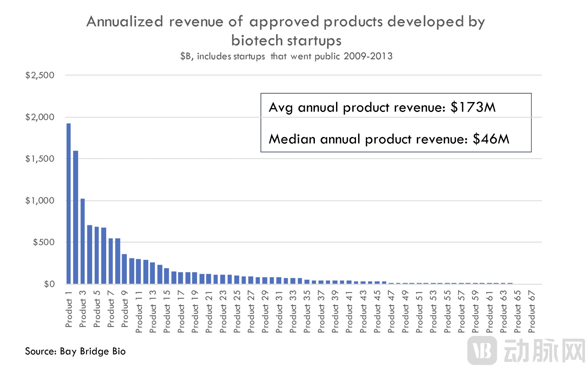Click the $1,000 y-axis label
Screen dimensions: 588x368
click(40, 200)
